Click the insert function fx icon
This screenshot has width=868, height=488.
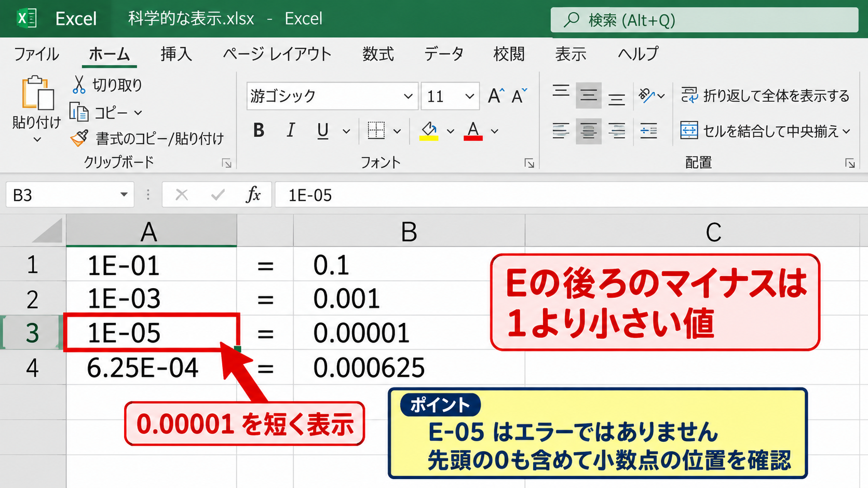click(x=253, y=195)
